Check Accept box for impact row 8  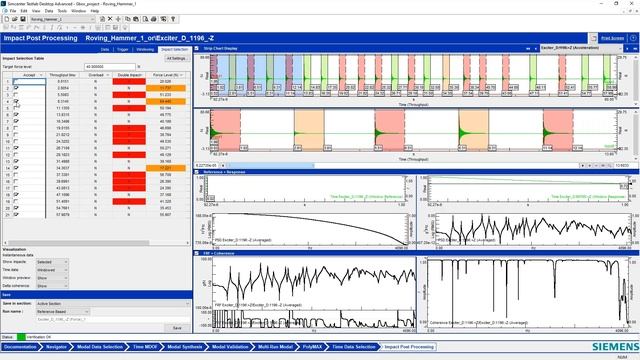16,128
